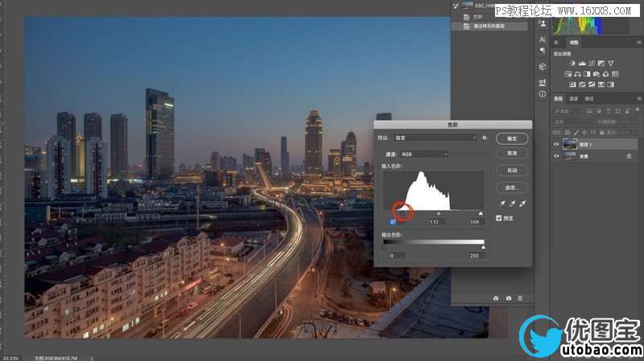Viewport: 644px width, 361px height.
Task: Open the Info panel icon
Action: tap(542, 94)
